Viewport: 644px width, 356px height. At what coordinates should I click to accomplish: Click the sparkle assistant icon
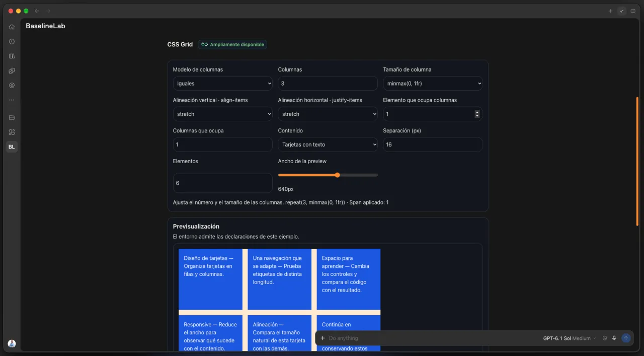(621, 11)
